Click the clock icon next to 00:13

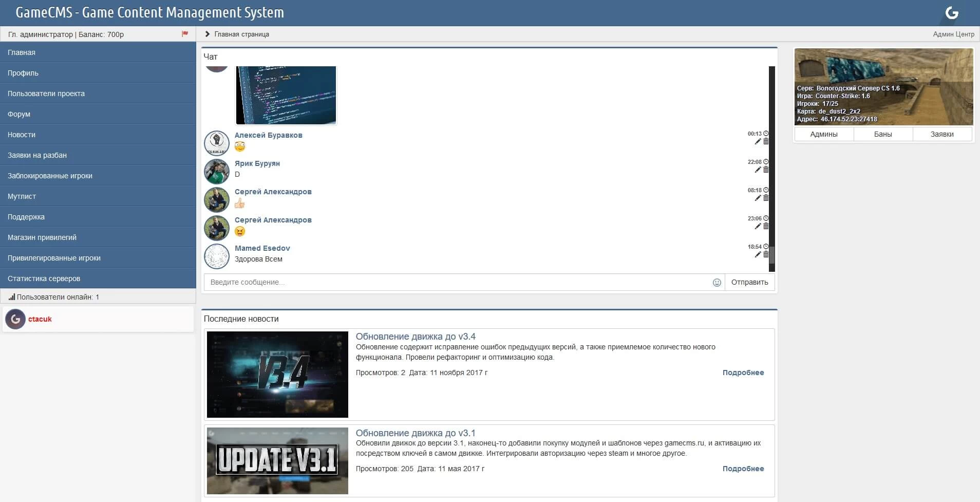click(766, 134)
